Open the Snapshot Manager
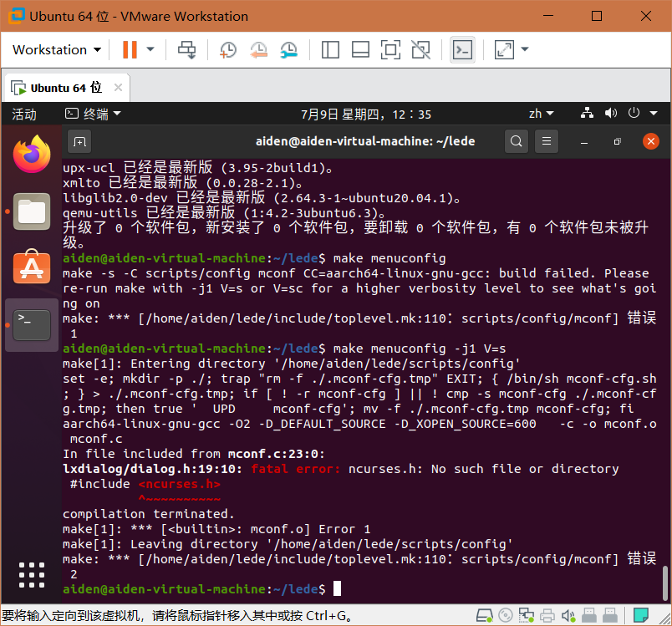This screenshot has height=626, width=672. [x=288, y=49]
